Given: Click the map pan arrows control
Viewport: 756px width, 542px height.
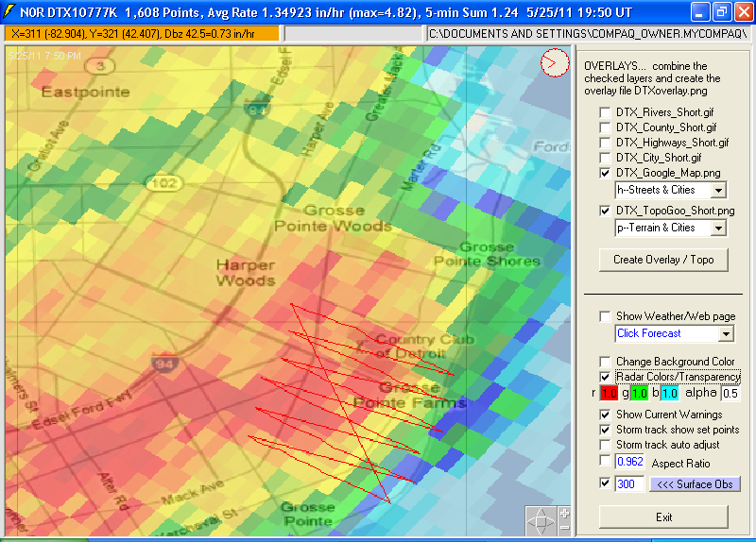Looking at the screenshot, I should point(542,521).
